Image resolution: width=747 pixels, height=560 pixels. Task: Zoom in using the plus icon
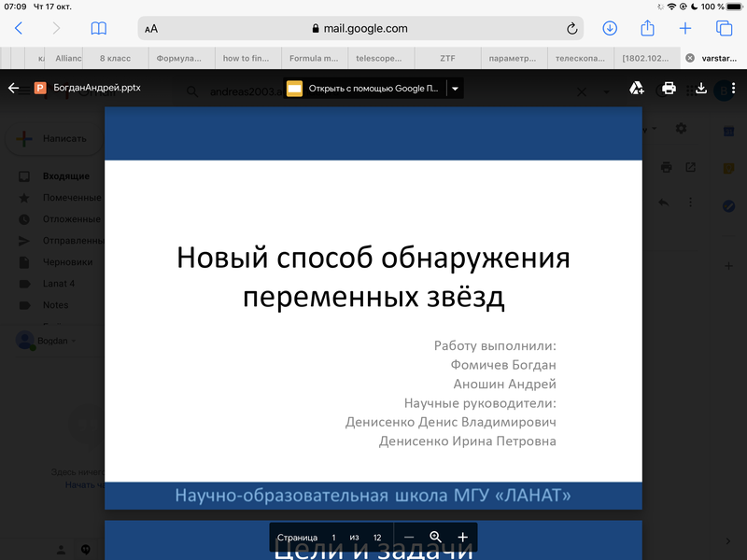[462, 538]
